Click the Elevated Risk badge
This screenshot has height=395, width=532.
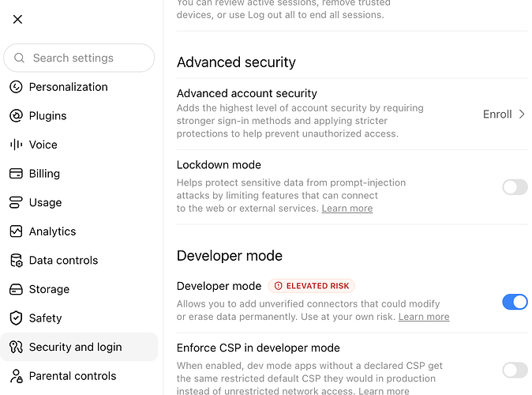312,286
